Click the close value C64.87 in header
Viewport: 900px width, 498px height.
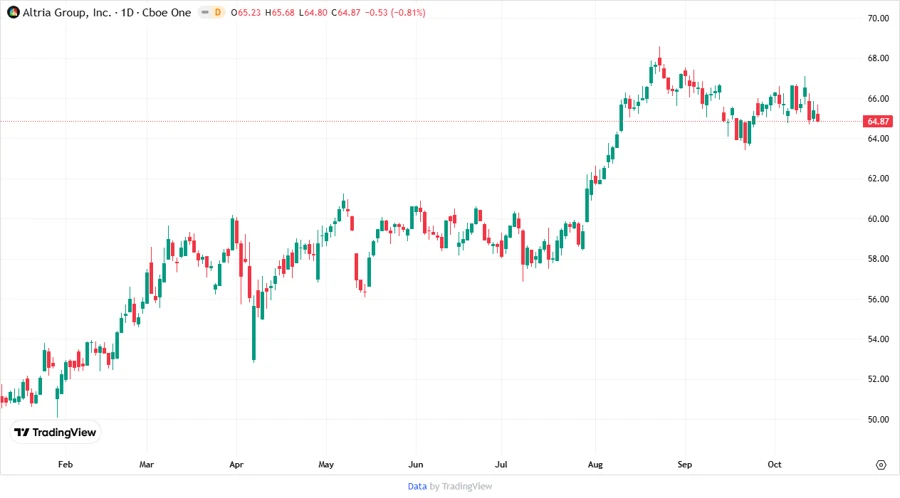[346, 12]
